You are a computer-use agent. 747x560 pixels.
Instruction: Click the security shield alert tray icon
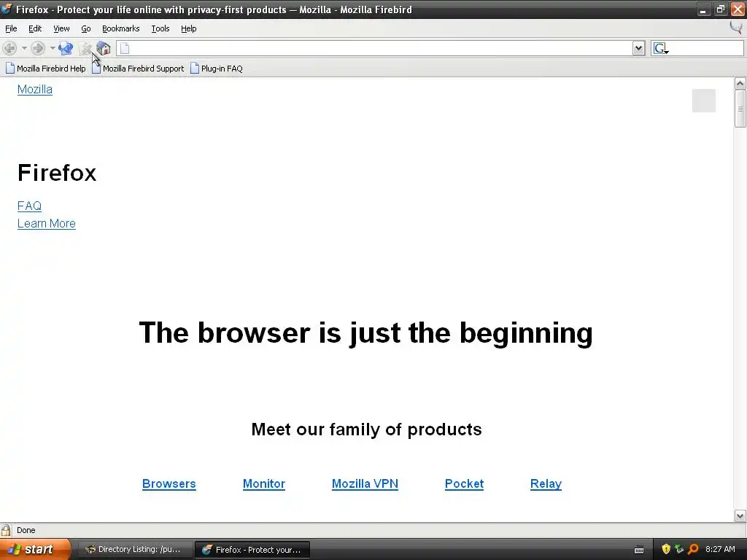pyautogui.click(x=666, y=549)
